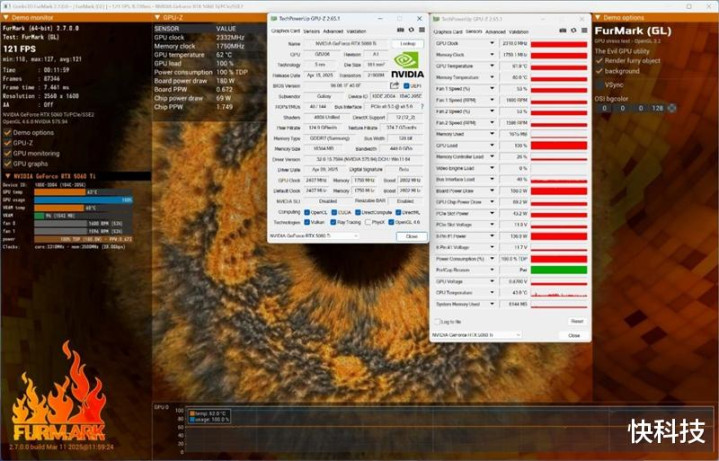Take a screenshot in GPU-Z Graphics Card window

click(x=400, y=30)
